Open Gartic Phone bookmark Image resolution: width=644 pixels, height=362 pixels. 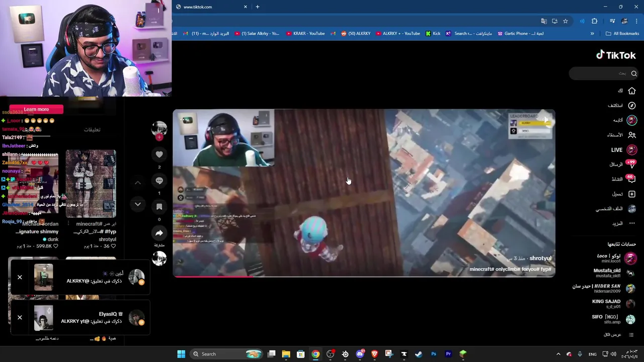(520, 34)
